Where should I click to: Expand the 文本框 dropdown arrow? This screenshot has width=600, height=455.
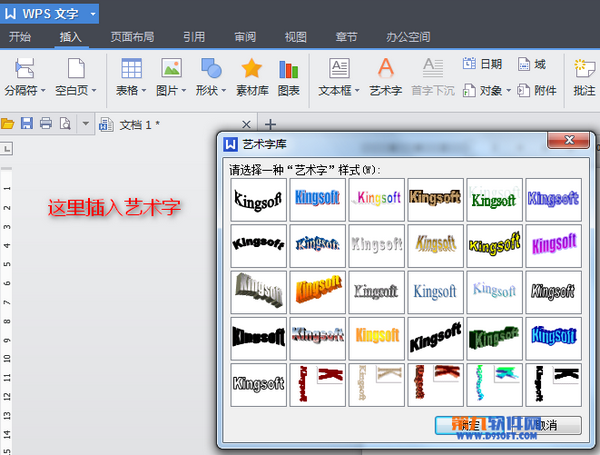(357, 91)
